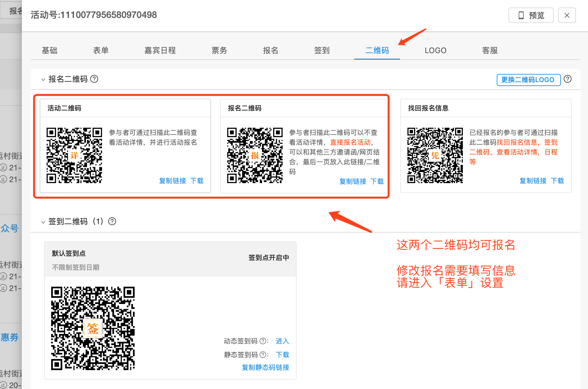Click 复制静态码链接
The height and width of the screenshot is (389, 588).
point(265,367)
